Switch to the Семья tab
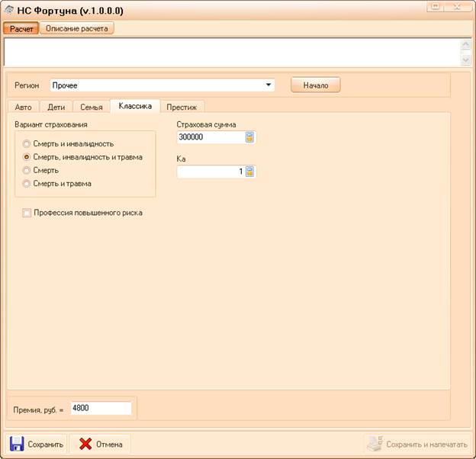Viewport: 476px width, 459px height. point(91,107)
